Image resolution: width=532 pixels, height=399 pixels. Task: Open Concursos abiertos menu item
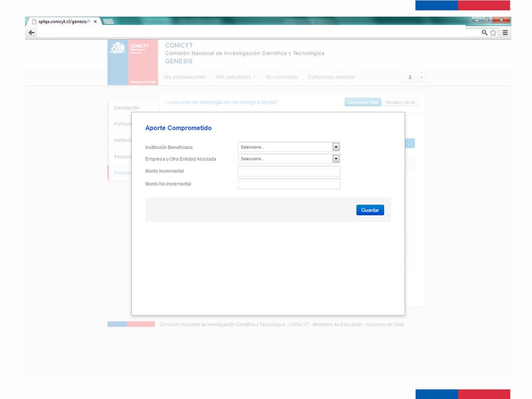tap(331, 77)
